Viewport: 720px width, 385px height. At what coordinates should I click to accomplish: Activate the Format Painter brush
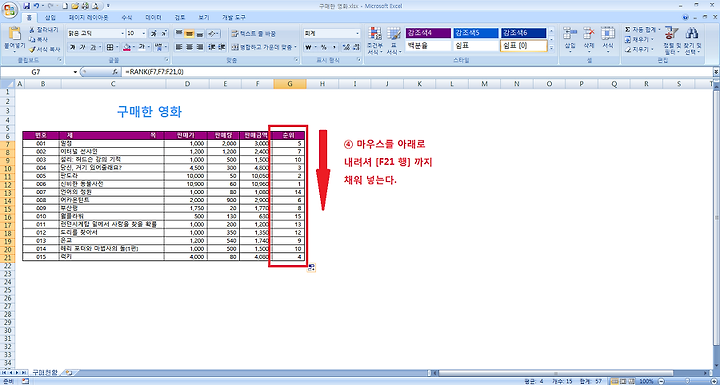coord(32,49)
